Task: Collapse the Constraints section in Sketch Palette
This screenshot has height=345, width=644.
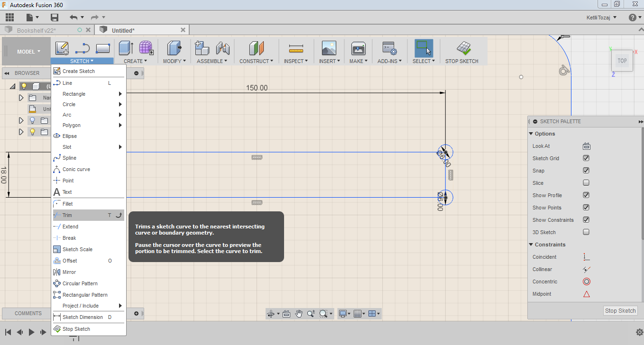Action: pyautogui.click(x=531, y=245)
